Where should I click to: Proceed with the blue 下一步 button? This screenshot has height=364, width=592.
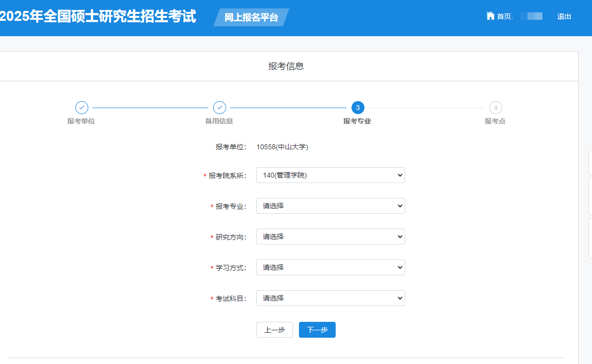pyautogui.click(x=317, y=330)
